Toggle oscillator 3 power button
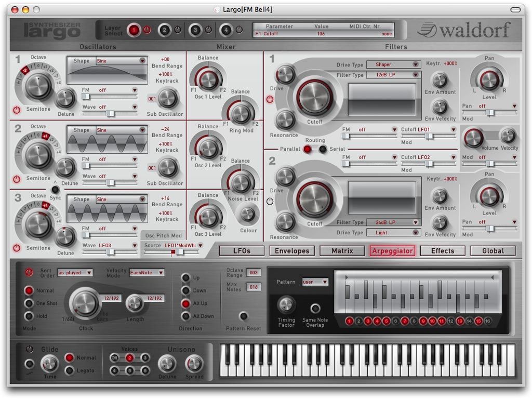This screenshot has width=532, height=399. (17, 248)
